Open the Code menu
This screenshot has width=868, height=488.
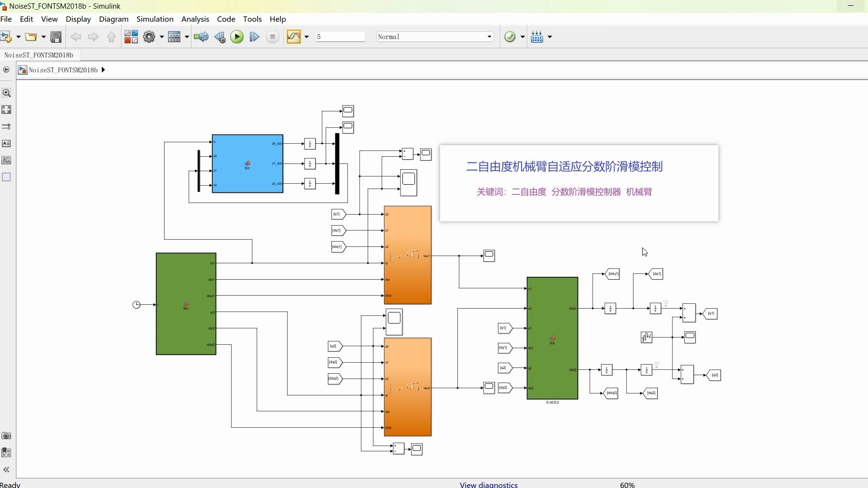226,19
